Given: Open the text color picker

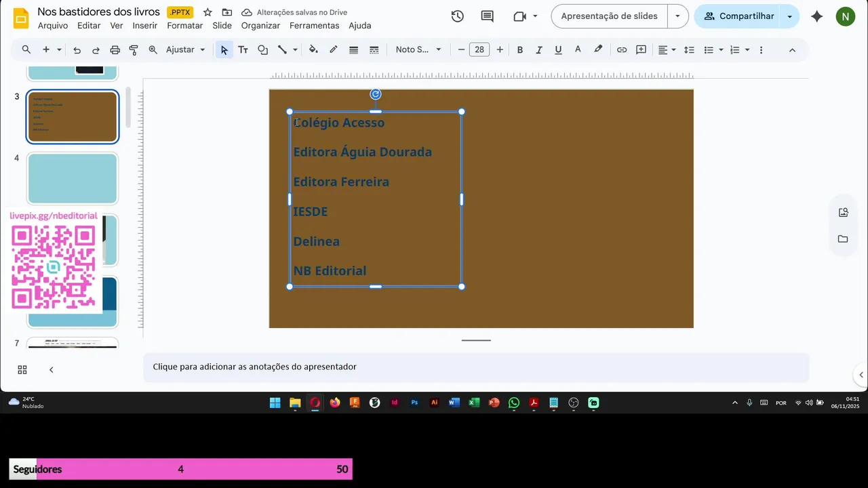Looking at the screenshot, I should coord(578,49).
